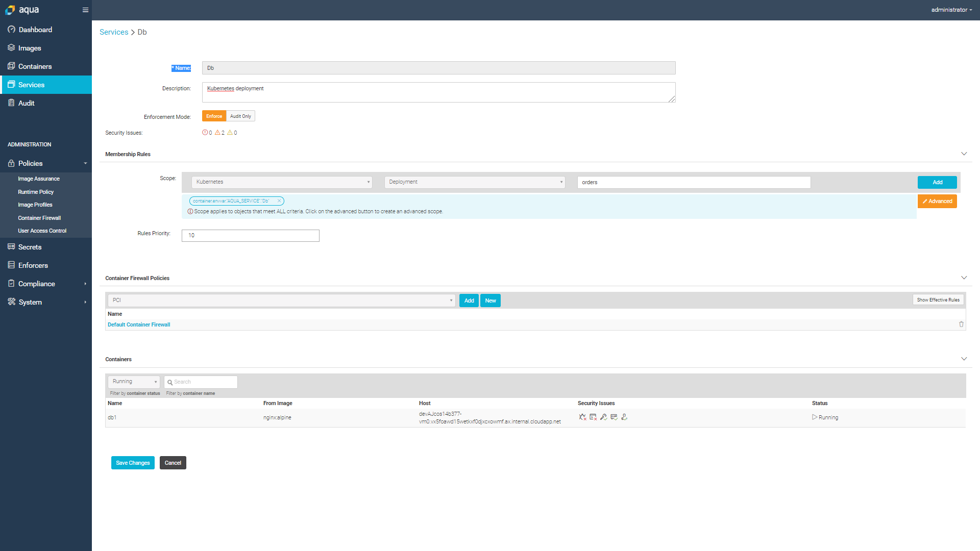Viewport: 980px width, 551px height.
Task: Expand the Compliance submenu arrow
Action: pyautogui.click(x=85, y=284)
